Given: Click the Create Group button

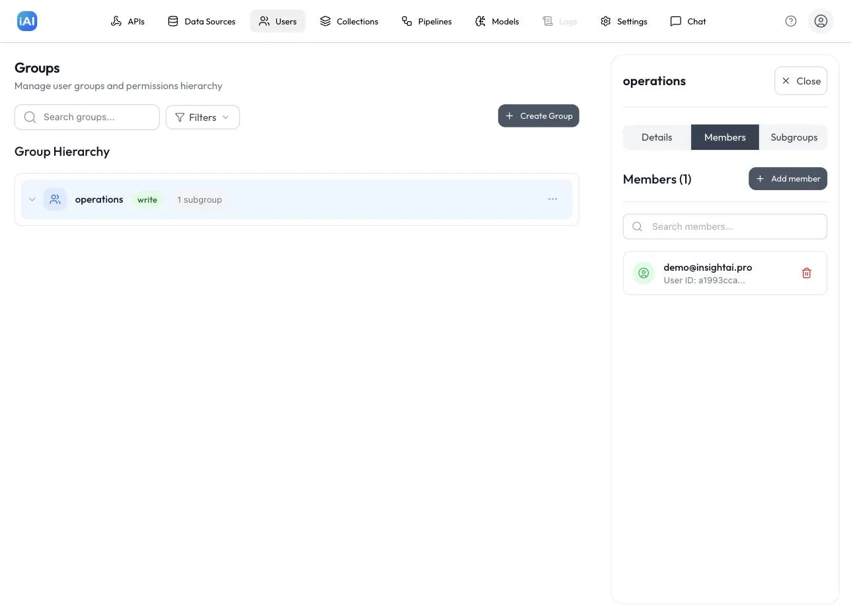Looking at the screenshot, I should coord(538,116).
